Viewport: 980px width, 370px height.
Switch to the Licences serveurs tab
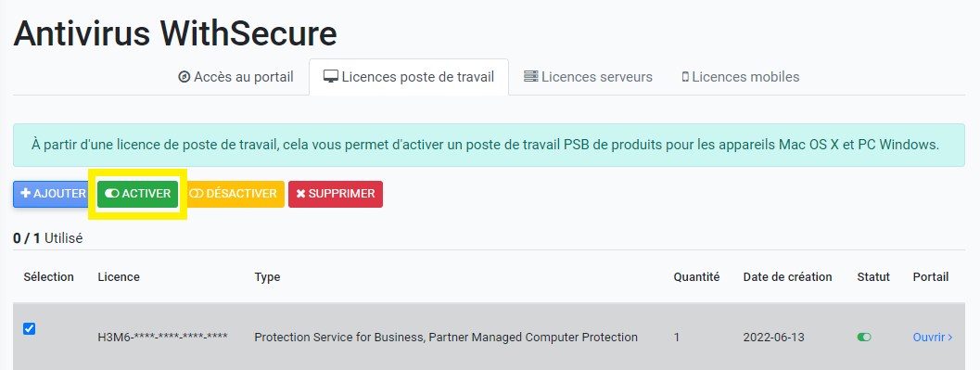click(588, 77)
